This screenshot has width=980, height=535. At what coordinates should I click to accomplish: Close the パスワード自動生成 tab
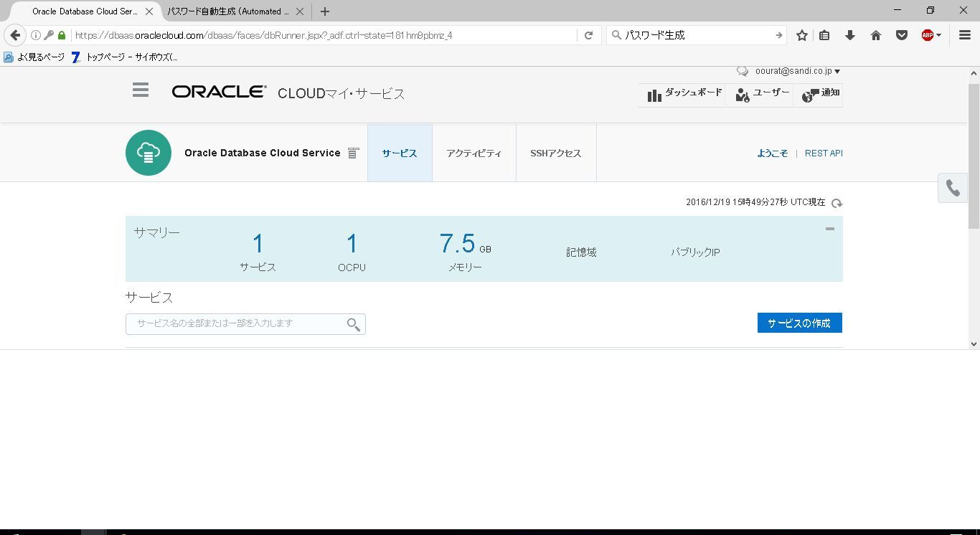pos(300,11)
